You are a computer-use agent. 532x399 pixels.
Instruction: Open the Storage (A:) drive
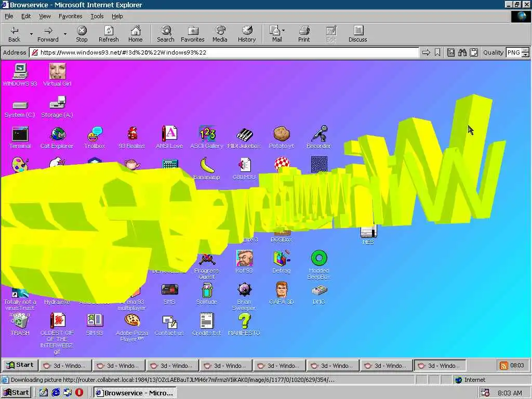click(x=57, y=107)
